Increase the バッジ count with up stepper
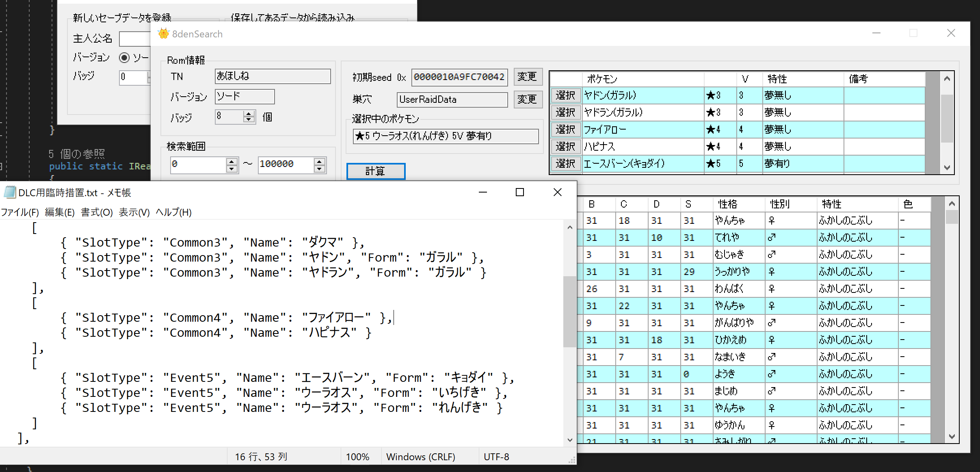This screenshot has height=472, width=980. [249, 113]
